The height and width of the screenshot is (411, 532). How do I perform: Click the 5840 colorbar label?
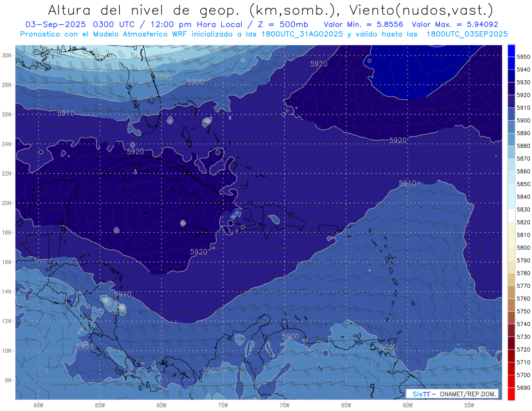pos(524,196)
